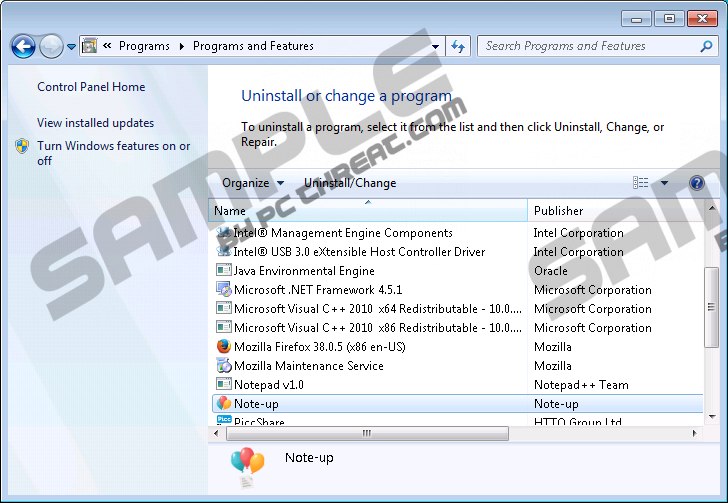Click the Forward navigation arrow
Screen dimensions: 728x503
pyautogui.click(x=51, y=46)
